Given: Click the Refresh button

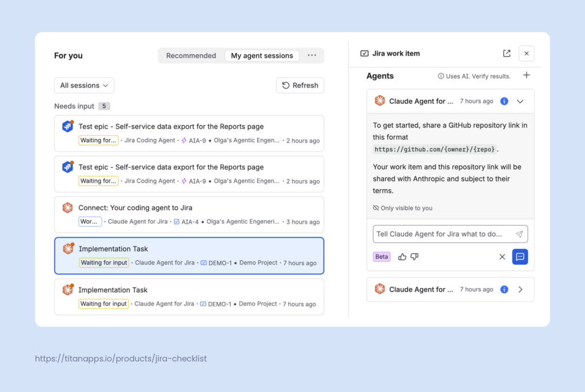Looking at the screenshot, I should coord(300,86).
